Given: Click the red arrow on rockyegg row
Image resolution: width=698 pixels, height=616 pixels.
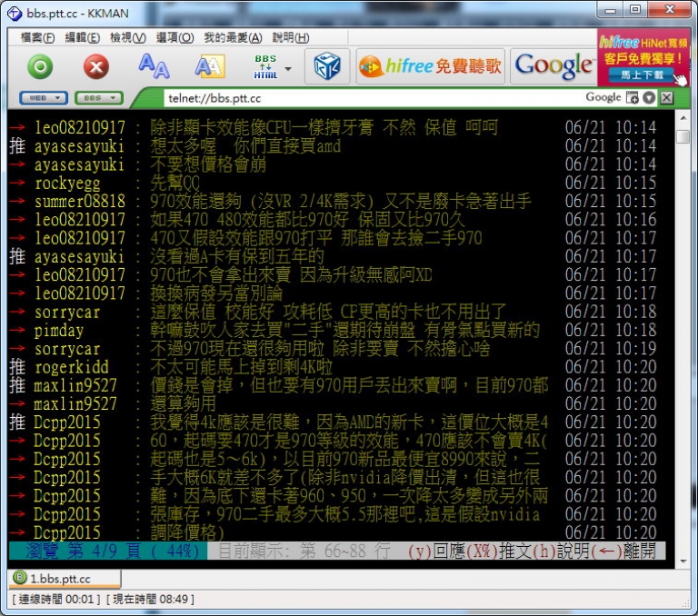Looking at the screenshot, I should click(17, 183).
